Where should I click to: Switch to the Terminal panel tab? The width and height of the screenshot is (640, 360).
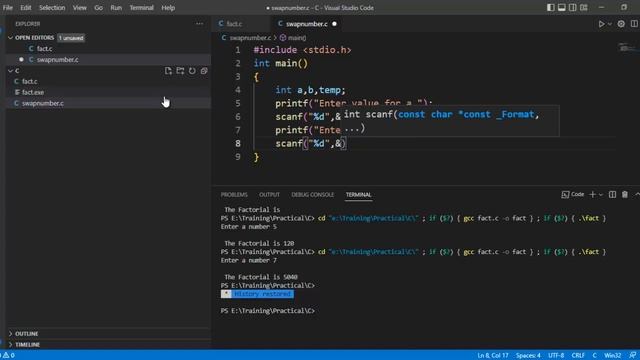tap(358, 195)
